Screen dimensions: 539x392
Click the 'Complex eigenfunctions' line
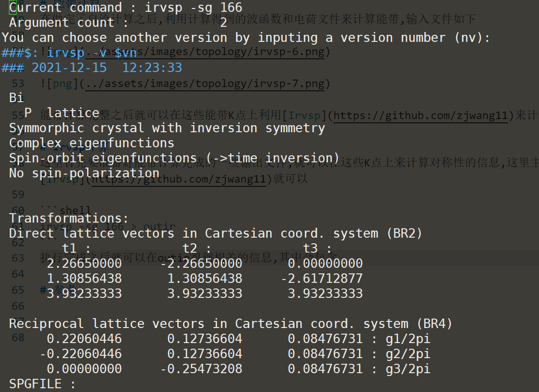(92, 143)
